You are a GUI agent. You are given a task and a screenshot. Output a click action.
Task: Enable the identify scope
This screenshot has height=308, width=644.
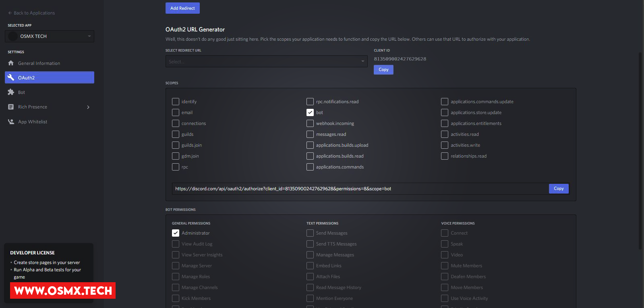point(176,102)
